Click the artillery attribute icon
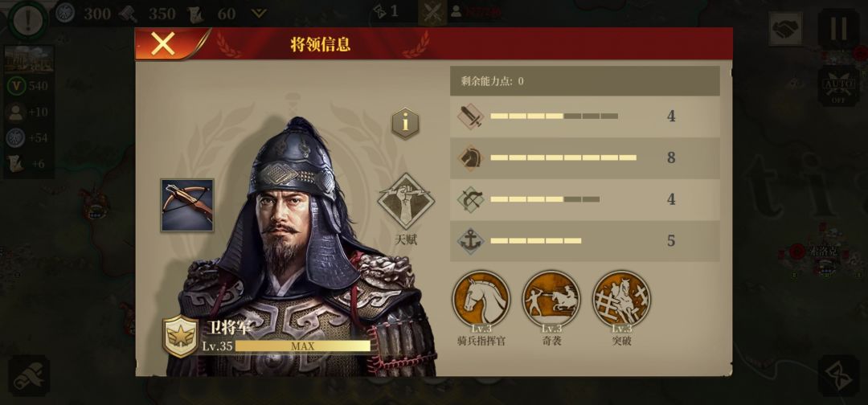This screenshot has height=405, width=868. point(470,200)
